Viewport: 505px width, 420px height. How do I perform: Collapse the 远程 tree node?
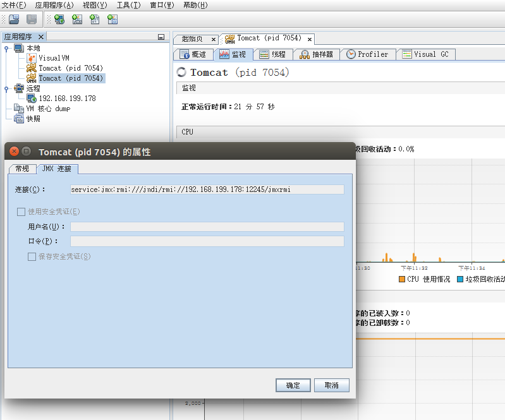pos(6,88)
